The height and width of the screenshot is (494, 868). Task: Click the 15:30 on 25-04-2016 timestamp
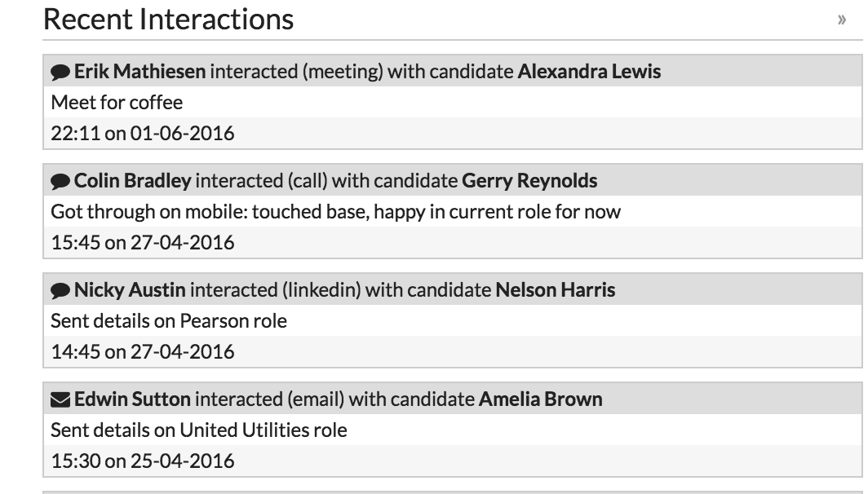(142, 461)
